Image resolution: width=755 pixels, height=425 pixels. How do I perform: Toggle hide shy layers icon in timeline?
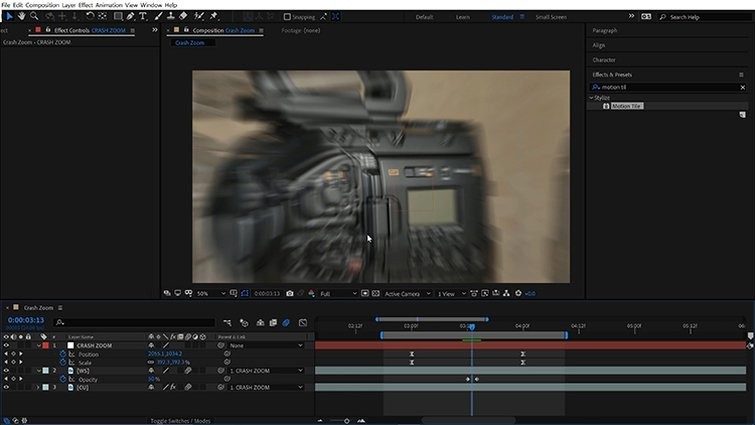[260, 322]
